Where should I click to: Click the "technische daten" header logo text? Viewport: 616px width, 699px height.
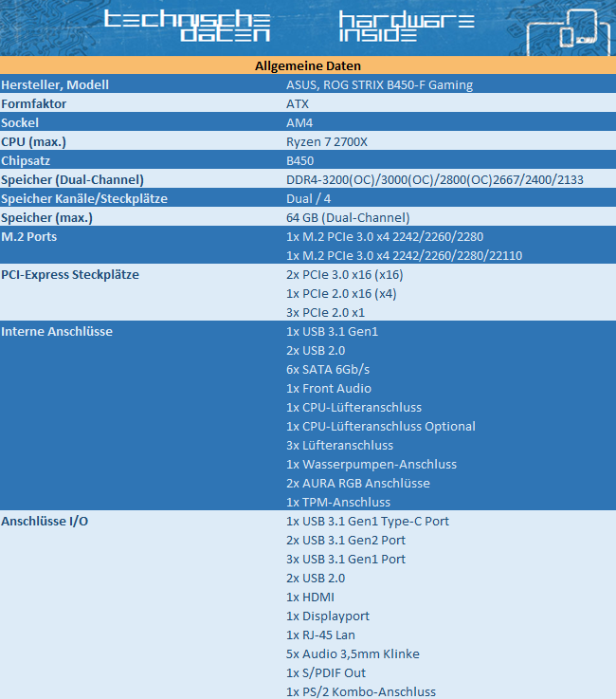(x=187, y=28)
